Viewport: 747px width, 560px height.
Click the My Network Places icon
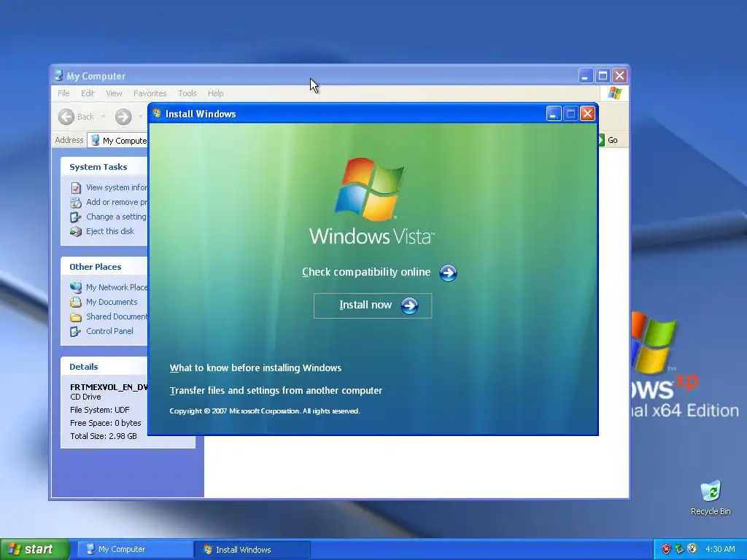pyautogui.click(x=76, y=287)
